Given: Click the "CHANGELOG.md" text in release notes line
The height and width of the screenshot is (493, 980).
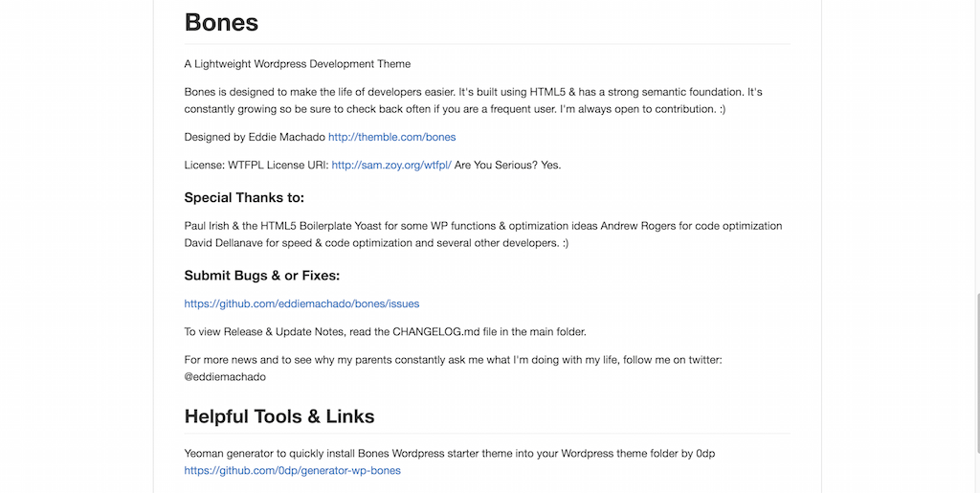Looking at the screenshot, I should click(x=436, y=332).
